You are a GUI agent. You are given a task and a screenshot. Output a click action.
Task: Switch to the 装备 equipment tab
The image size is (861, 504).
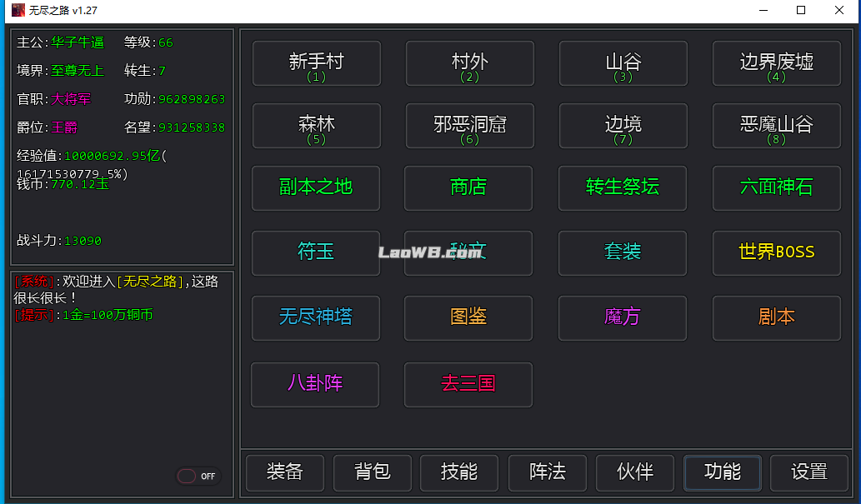tap(285, 472)
